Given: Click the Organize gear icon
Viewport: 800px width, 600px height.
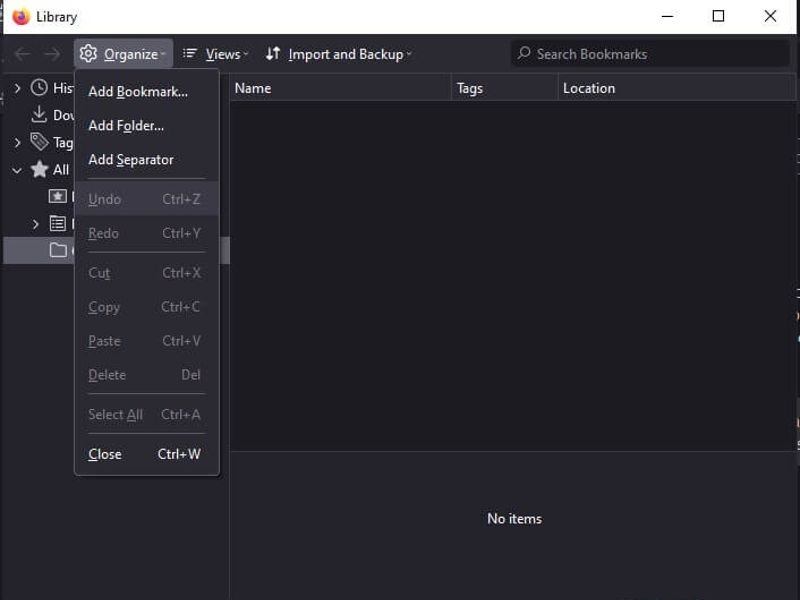Looking at the screenshot, I should (88, 53).
